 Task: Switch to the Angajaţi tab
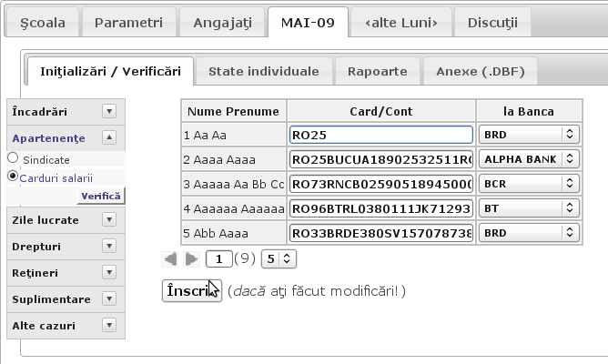(x=223, y=23)
